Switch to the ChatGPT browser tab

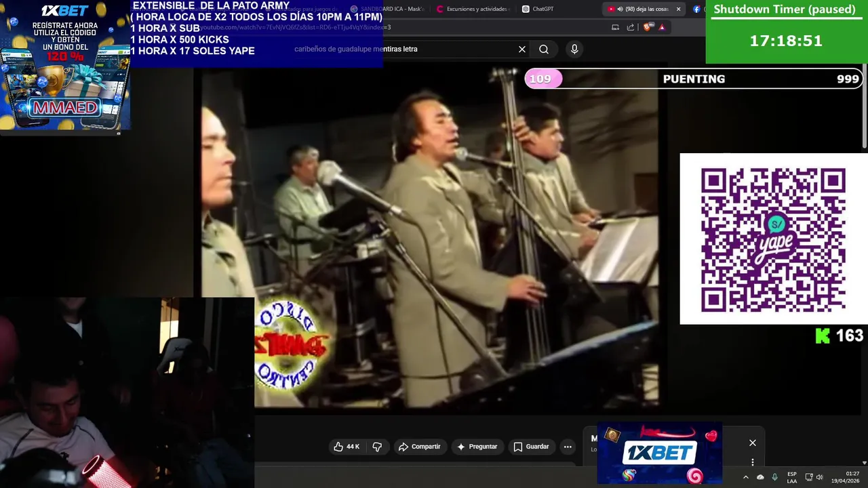pyautogui.click(x=538, y=9)
